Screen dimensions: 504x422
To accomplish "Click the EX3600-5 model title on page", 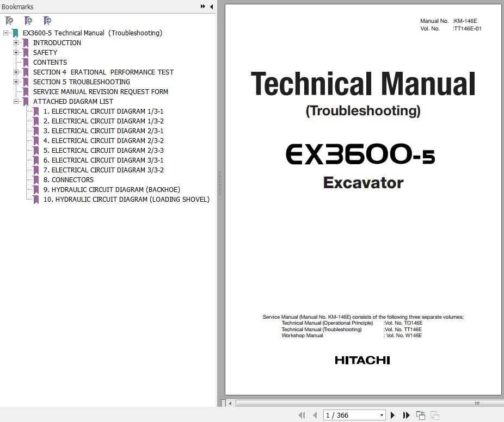I will pos(360,154).
